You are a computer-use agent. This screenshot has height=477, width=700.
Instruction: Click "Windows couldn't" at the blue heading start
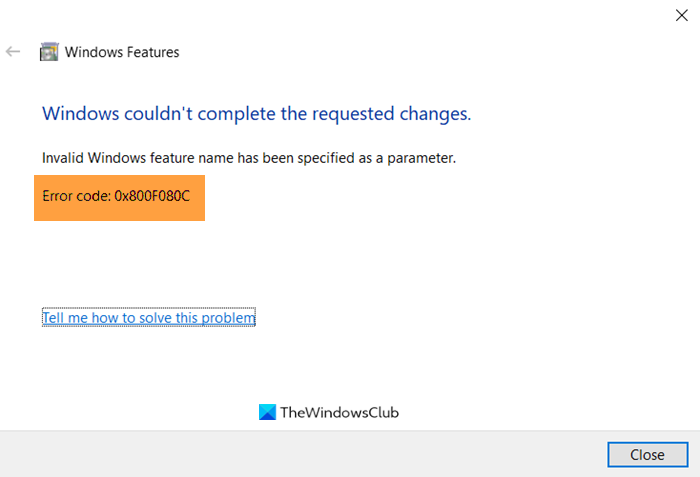pyautogui.click(x=111, y=114)
